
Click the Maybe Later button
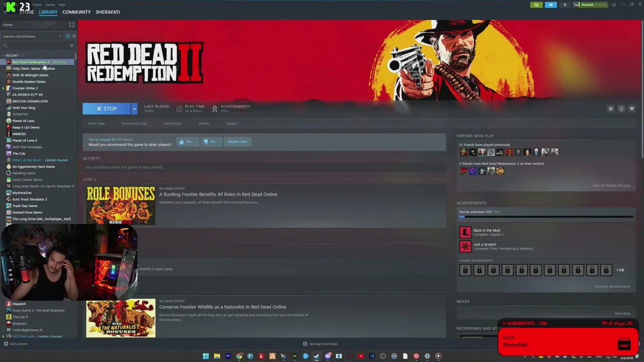(237, 142)
